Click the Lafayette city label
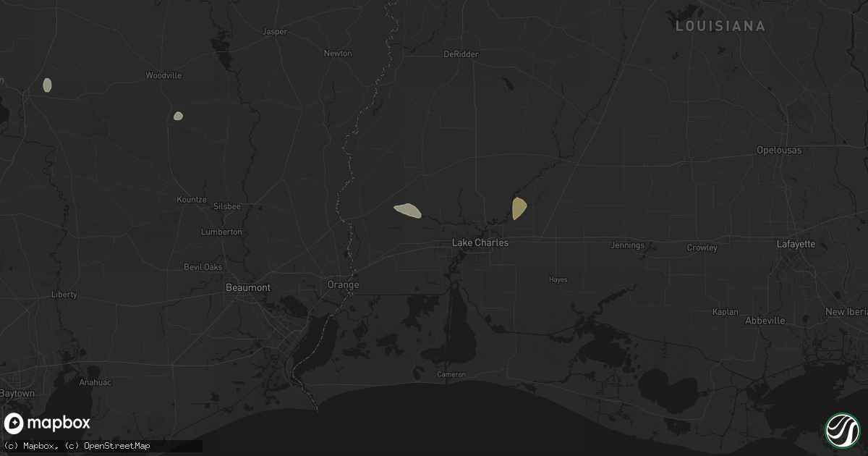The height and width of the screenshot is (456, 868). click(x=796, y=244)
